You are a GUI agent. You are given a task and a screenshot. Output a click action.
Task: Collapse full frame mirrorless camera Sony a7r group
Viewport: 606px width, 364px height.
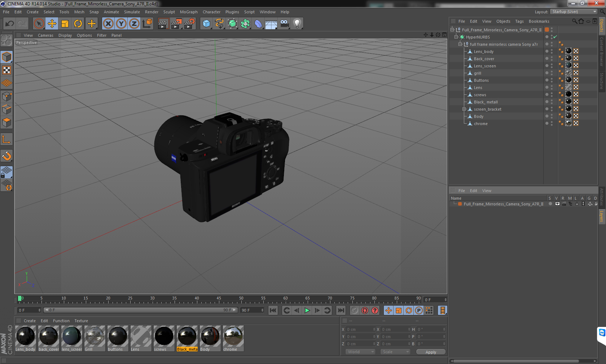[460, 44]
